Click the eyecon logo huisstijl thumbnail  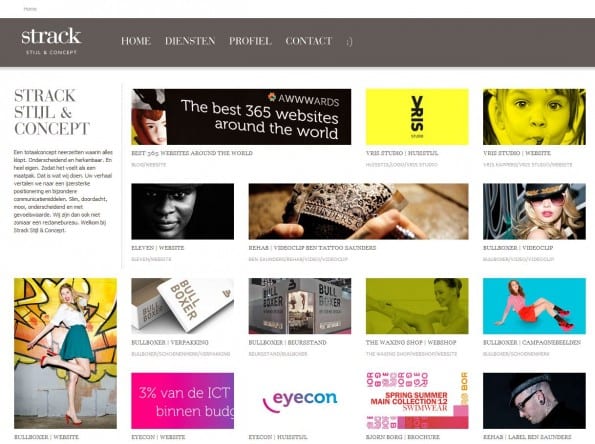(x=300, y=401)
